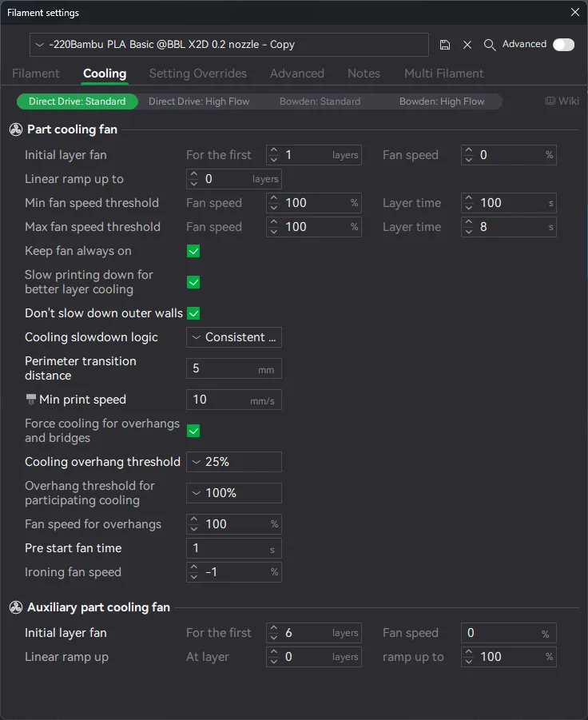Toggle the Advanced mode switch
588x720 pixels.
pyautogui.click(x=563, y=45)
